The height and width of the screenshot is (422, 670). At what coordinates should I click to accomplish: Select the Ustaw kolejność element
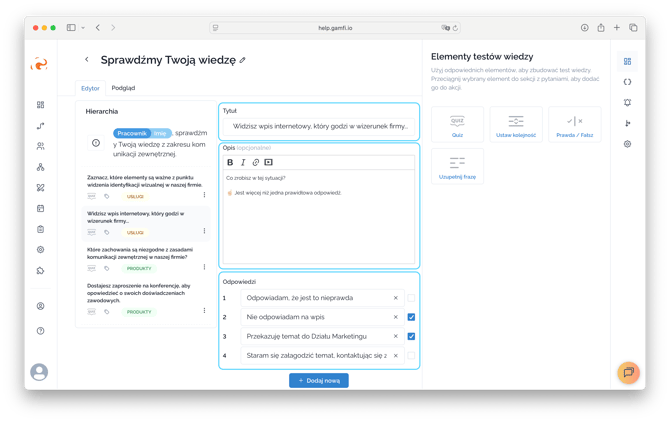click(x=515, y=124)
